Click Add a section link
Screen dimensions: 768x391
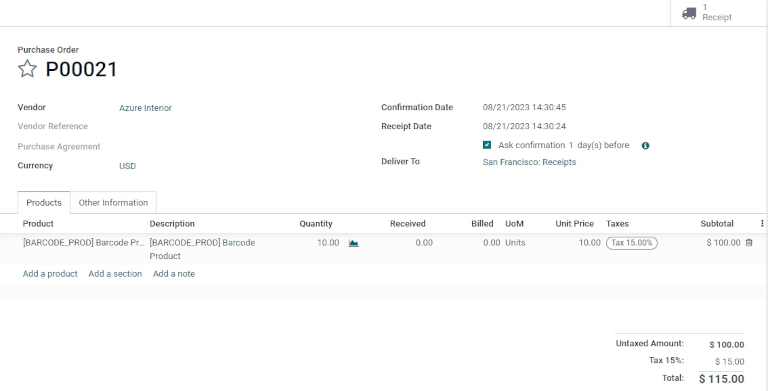pyautogui.click(x=115, y=274)
